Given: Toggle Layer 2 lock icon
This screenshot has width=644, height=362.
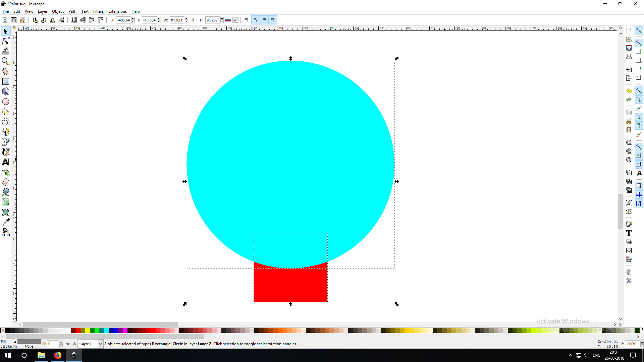Looking at the screenshot, I should coord(74,344).
